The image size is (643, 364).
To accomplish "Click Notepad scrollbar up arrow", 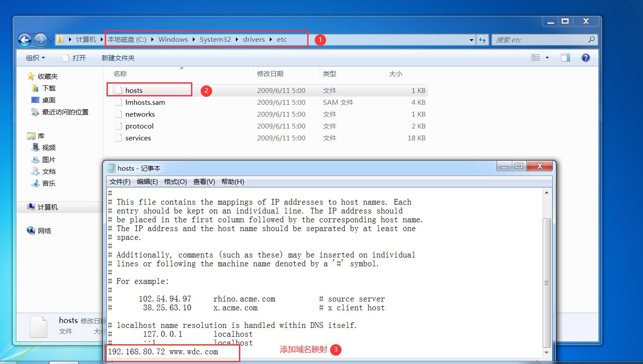I will 547,193.
